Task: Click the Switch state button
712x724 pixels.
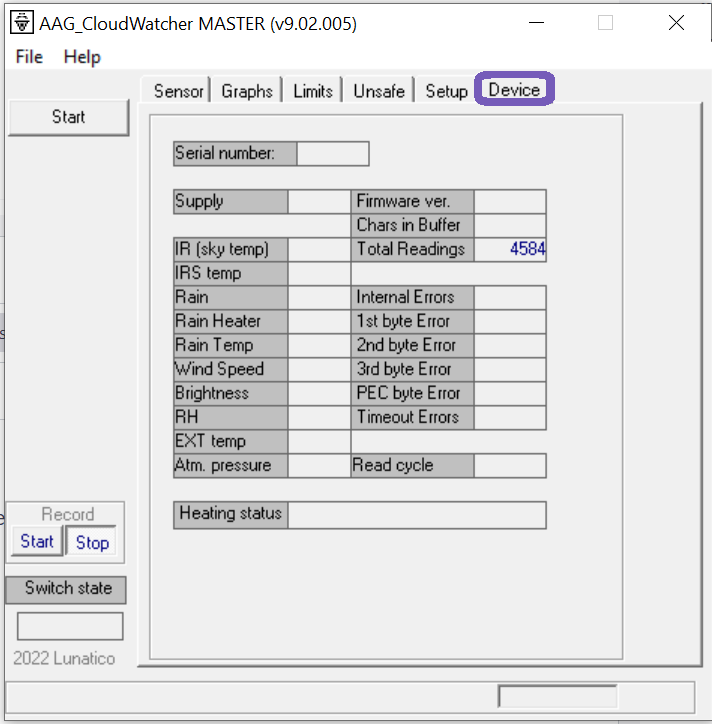Action: [x=66, y=589]
